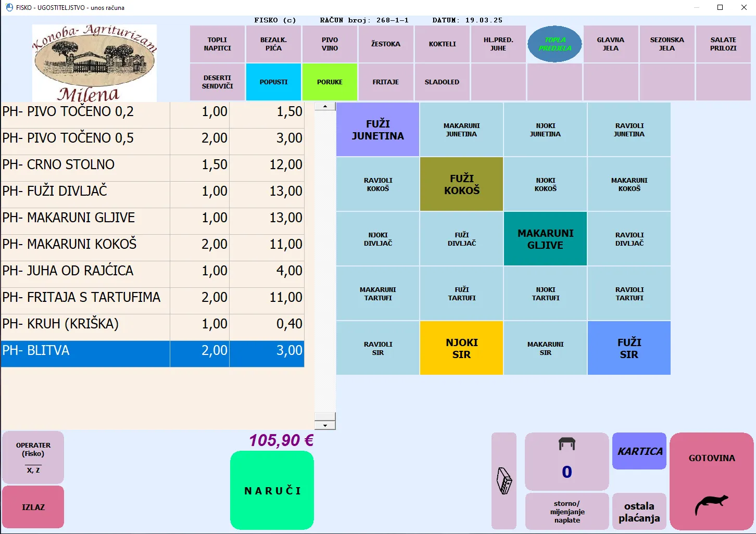Add yellow NJOKI SIR item
Image resolution: width=756 pixels, height=534 pixels.
pyautogui.click(x=461, y=348)
